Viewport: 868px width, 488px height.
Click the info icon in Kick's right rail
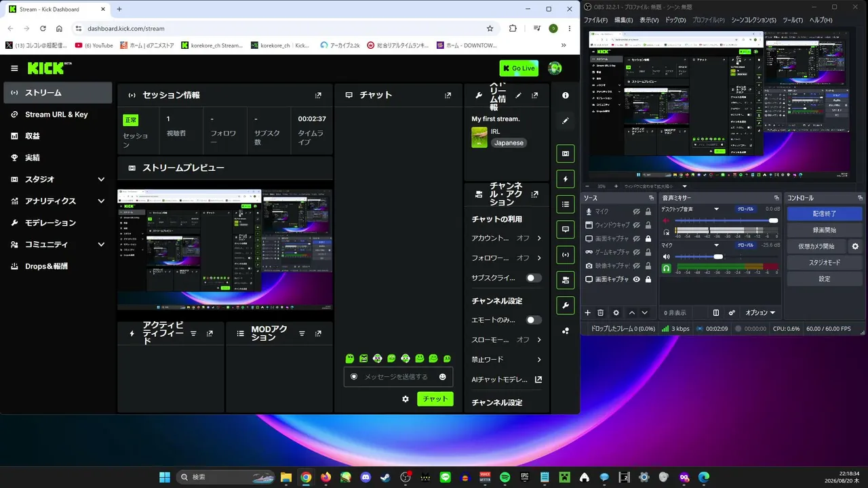(x=566, y=96)
